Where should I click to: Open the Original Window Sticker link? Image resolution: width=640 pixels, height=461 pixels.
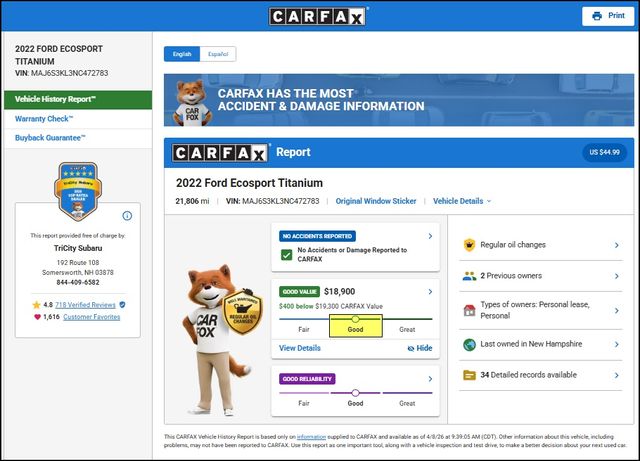pyautogui.click(x=376, y=201)
